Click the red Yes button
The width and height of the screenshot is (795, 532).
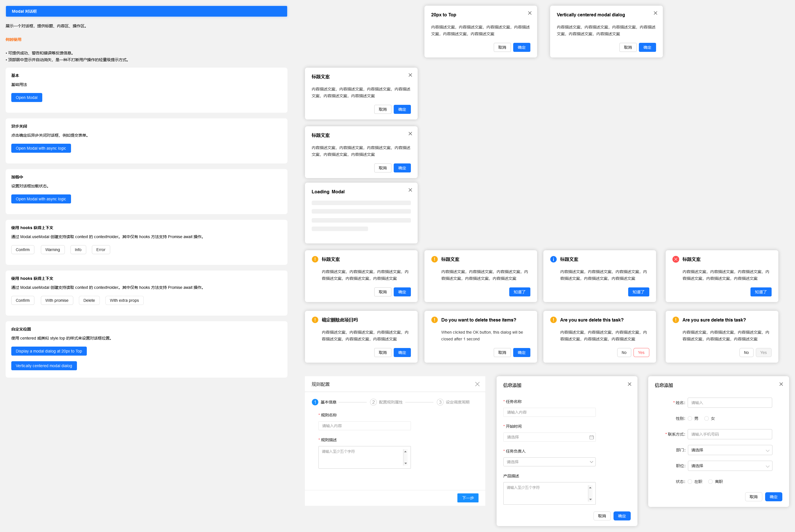pyautogui.click(x=641, y=353)
